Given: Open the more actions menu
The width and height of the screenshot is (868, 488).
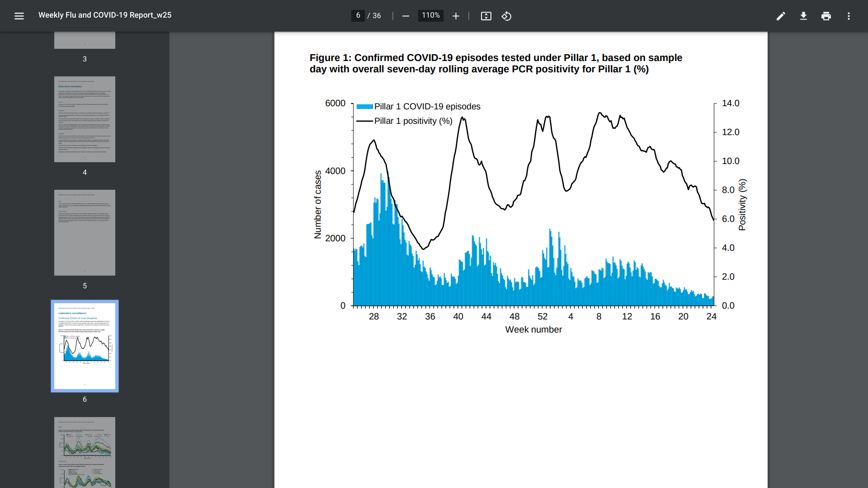Looking at the screenshot, I should 849,16.
